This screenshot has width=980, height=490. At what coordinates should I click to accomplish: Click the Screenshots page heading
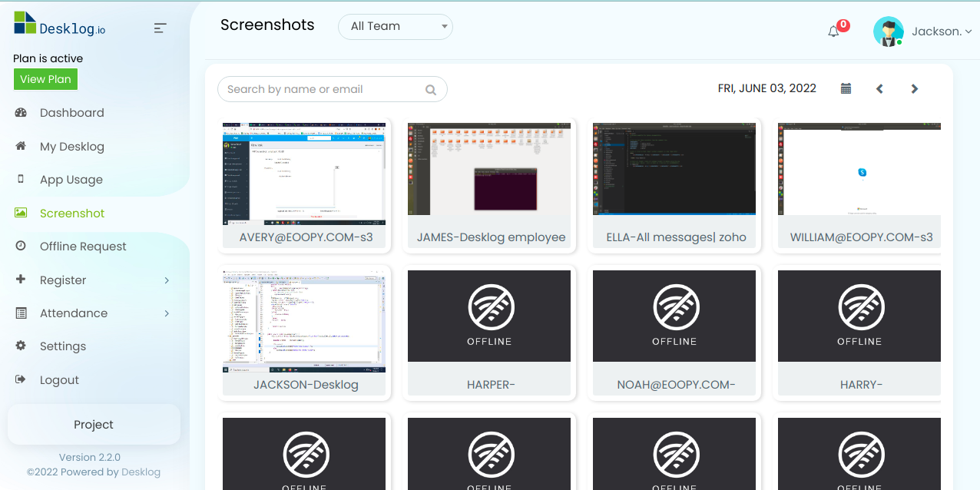pyautogui.click(x=267, y=25)
